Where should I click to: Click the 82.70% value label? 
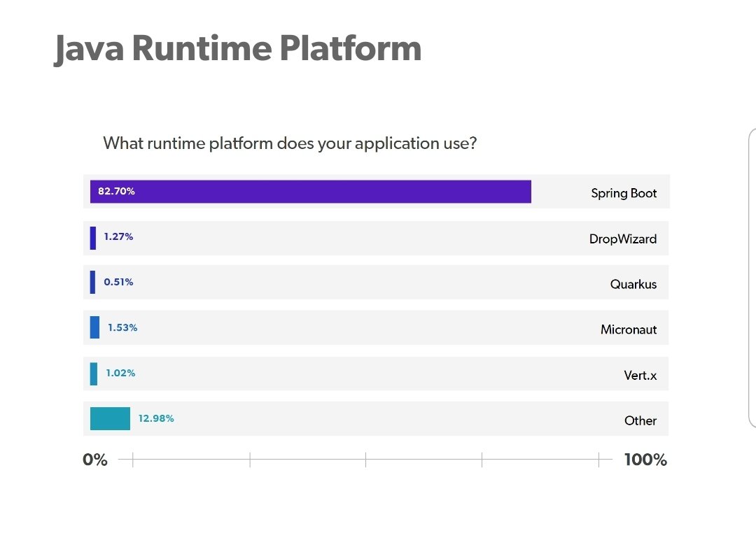(116, 192)
